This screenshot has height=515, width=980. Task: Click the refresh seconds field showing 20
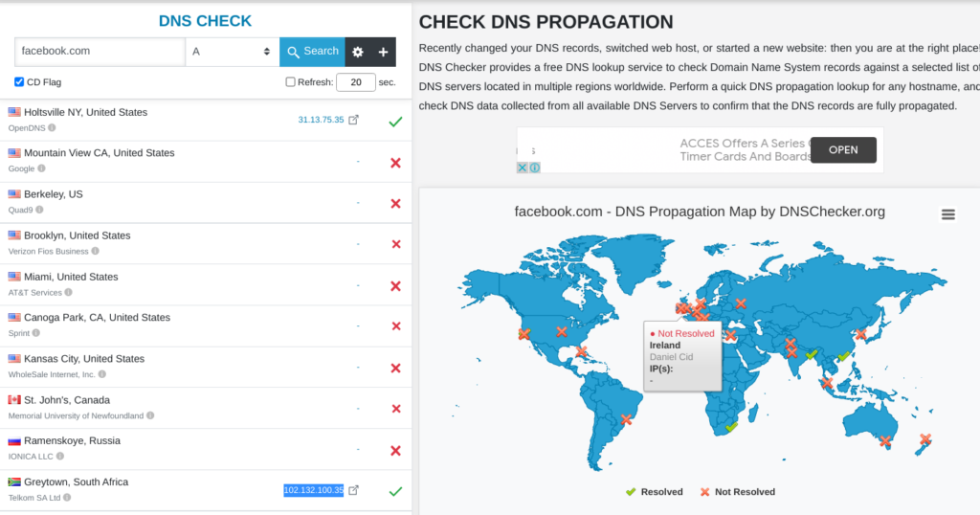pyautogui.click(x=356, y=82)
